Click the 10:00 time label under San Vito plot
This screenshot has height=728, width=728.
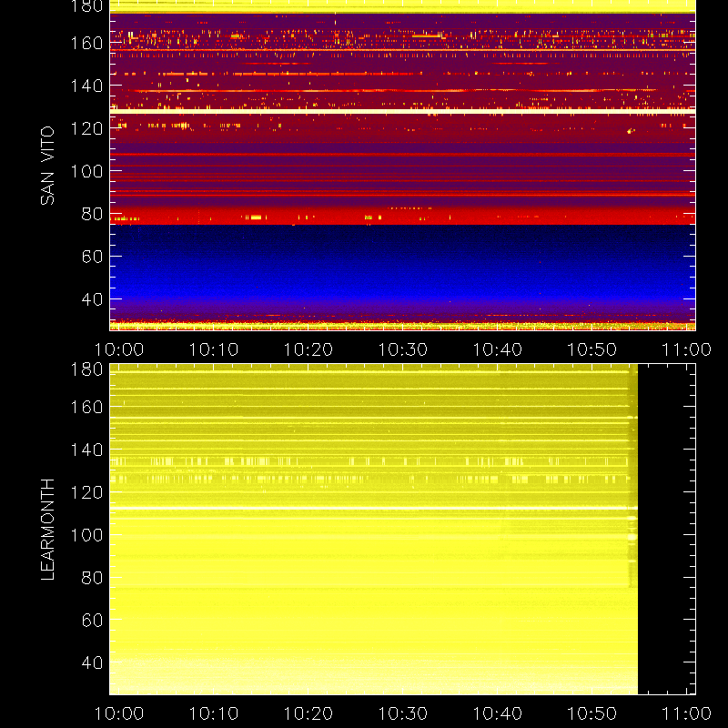point(119,349)
